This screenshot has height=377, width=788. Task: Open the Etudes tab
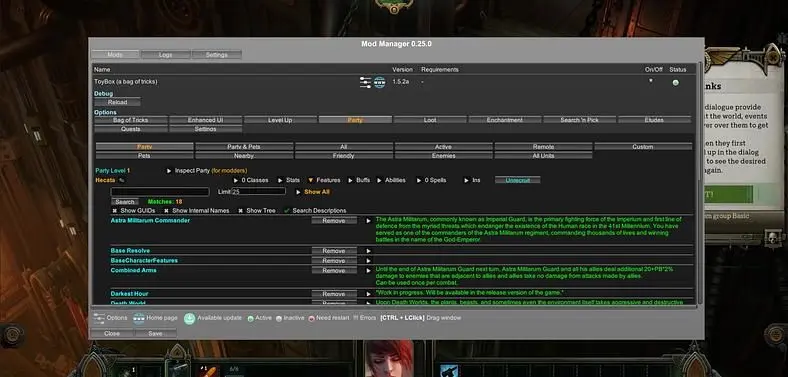[x=654, y=120]
